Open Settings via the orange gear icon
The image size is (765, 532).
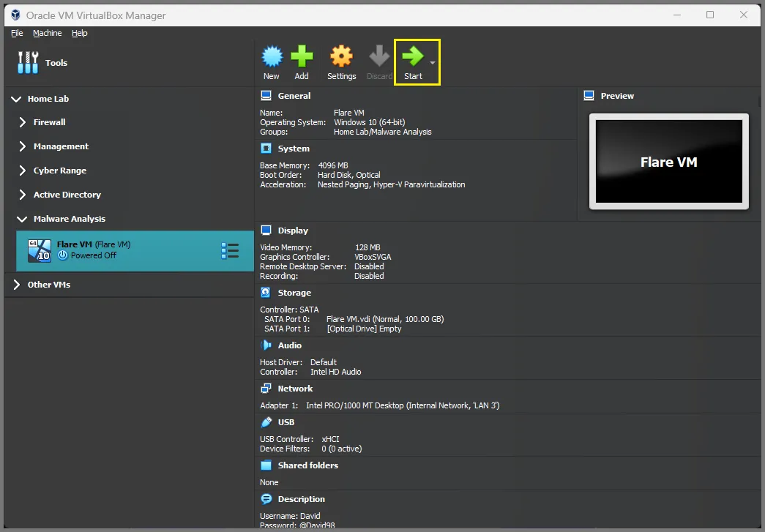(x=342, y=56)
